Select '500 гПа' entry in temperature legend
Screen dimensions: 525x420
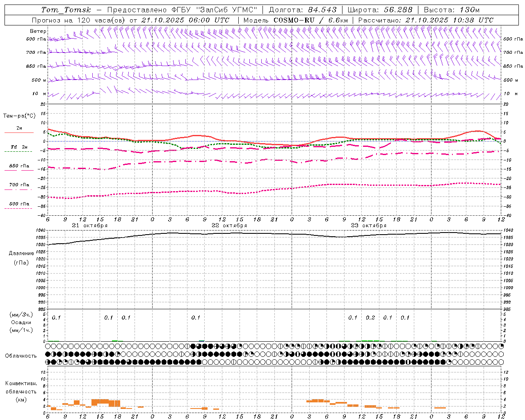[x=19, y=205]
